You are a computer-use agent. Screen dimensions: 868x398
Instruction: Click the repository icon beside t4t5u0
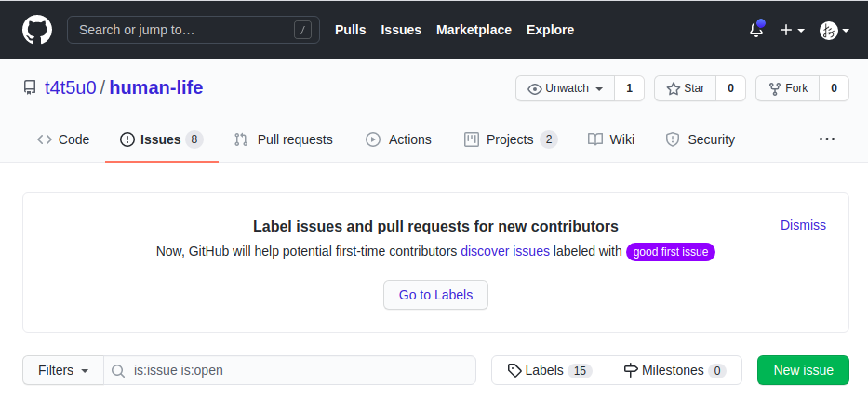click(30, 88)
